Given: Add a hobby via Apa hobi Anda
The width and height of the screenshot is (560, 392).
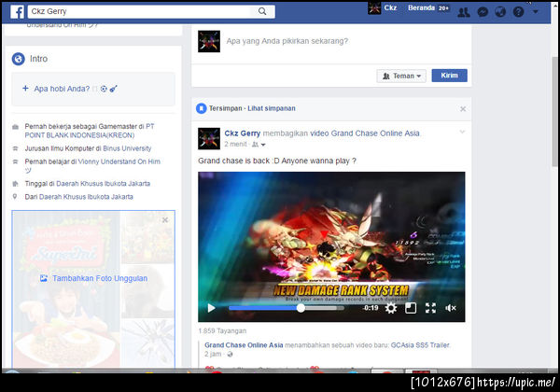Looking at the screenshot, I should tap(93, 89).
